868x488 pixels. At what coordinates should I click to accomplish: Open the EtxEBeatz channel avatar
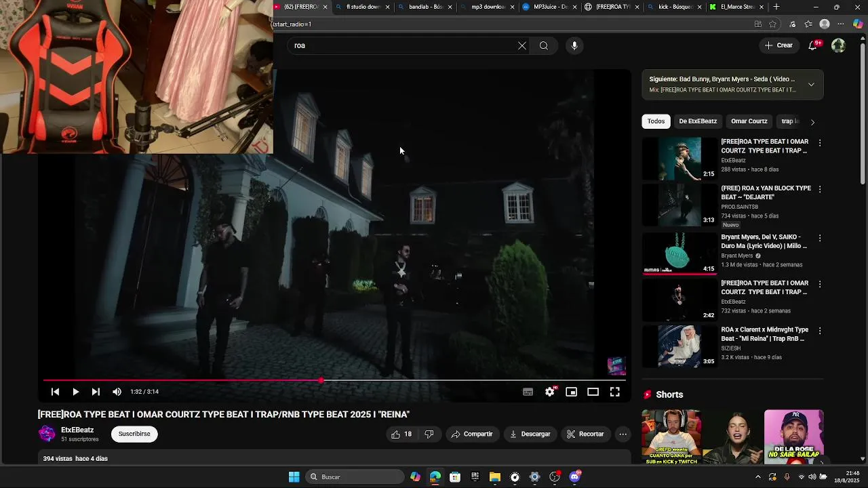click(x=47, y=434)
